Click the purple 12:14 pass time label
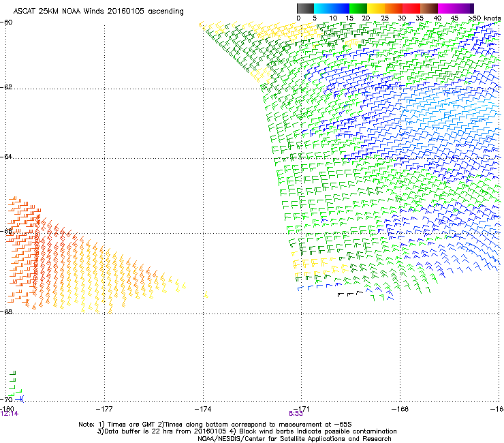The image size is (504, 443). coord(10,414)
